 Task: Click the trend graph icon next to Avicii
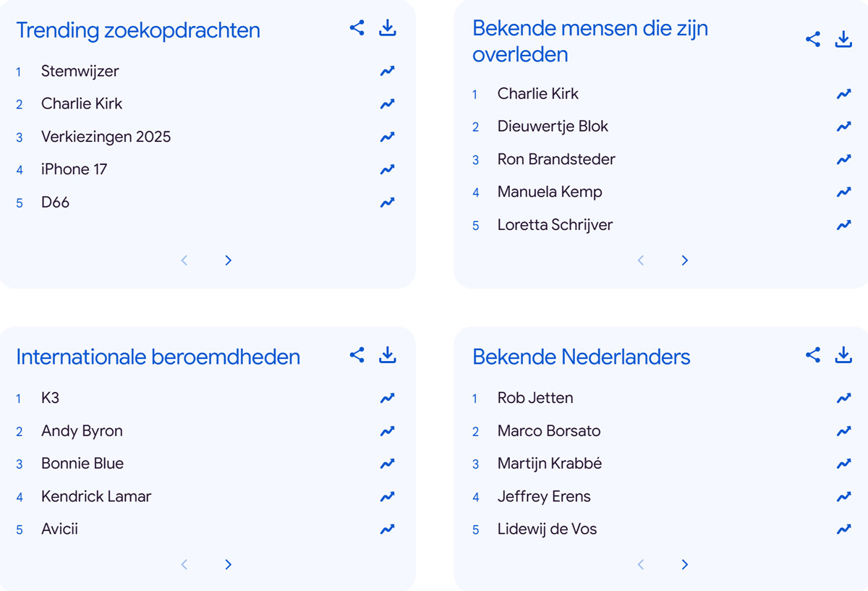tap(387, 529)
